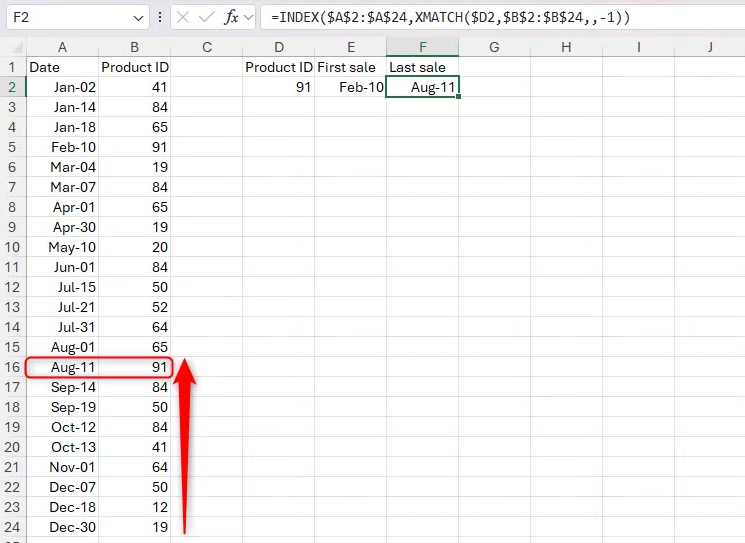This screenshot has width=745, height=543.
Task: Select cell F2 showing Aug-11
Action: (x=423, y=87)
